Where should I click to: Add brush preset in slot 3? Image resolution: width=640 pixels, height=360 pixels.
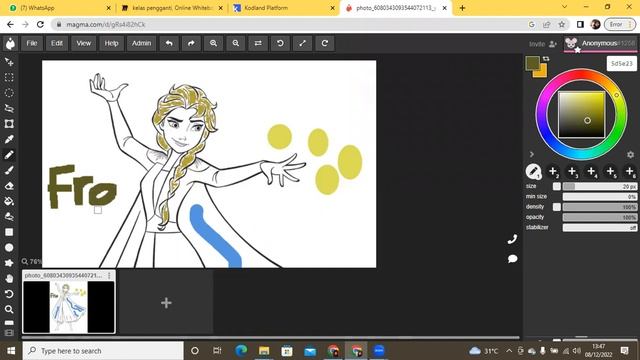coord(572,171)
